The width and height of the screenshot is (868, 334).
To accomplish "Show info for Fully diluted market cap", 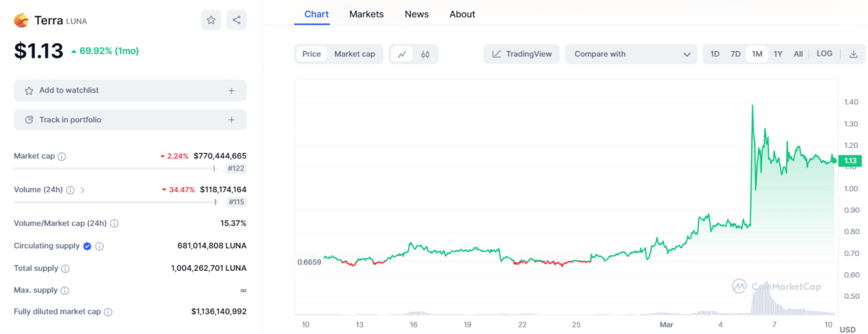I will coord(108,312).
